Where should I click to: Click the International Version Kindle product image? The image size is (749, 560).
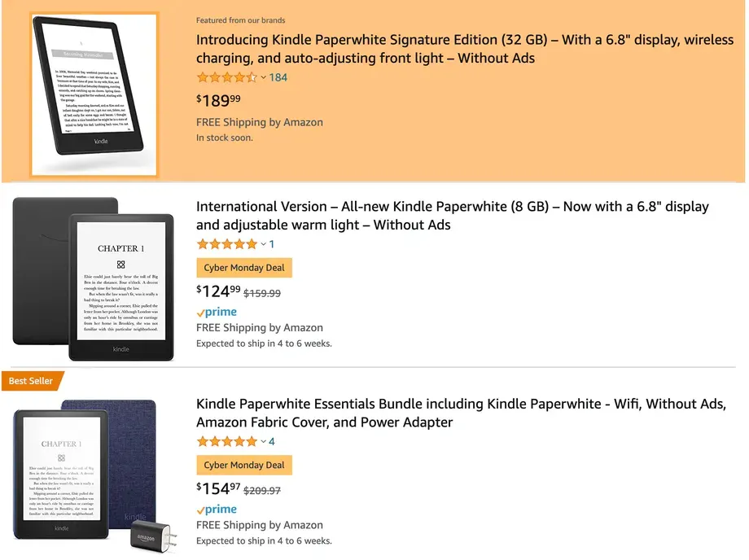click(93, 279)
